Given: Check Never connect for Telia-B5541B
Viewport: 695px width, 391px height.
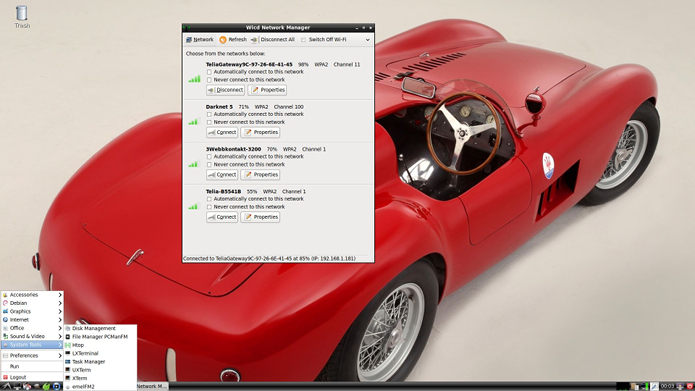Looking at the screenshot, I should click(209, 207).
